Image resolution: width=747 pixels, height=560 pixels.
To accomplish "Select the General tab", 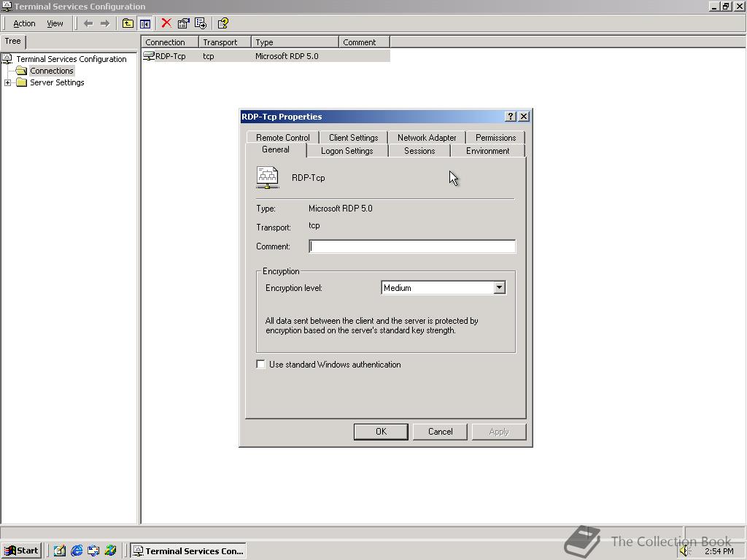I will pyautogui.click(x=275, y=149).
